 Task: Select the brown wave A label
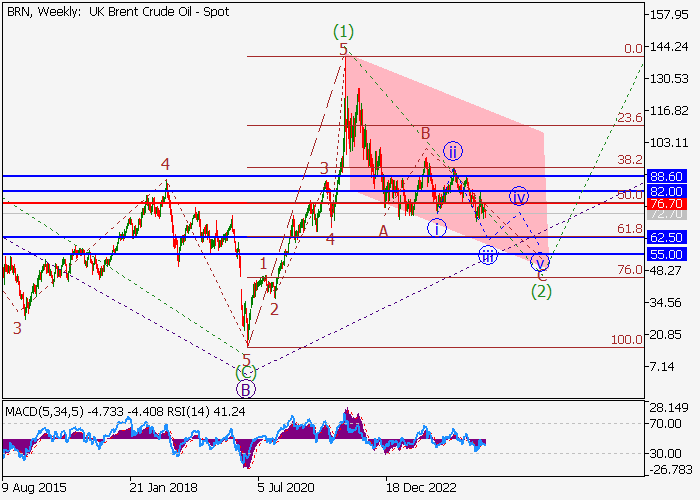(x=383, y=231)
